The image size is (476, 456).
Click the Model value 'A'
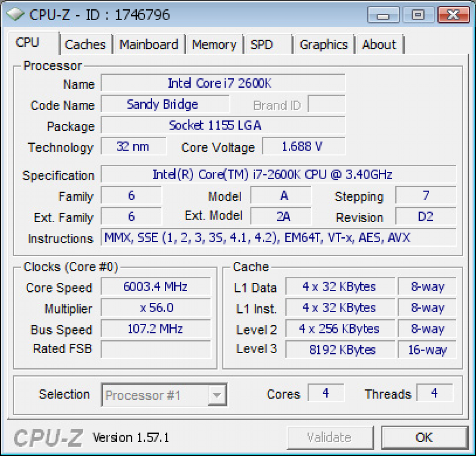coord(281,195)
